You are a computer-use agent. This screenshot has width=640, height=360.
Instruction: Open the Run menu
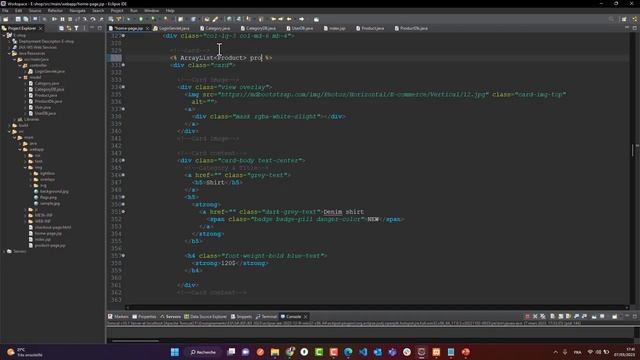click(x=133, y=11)
